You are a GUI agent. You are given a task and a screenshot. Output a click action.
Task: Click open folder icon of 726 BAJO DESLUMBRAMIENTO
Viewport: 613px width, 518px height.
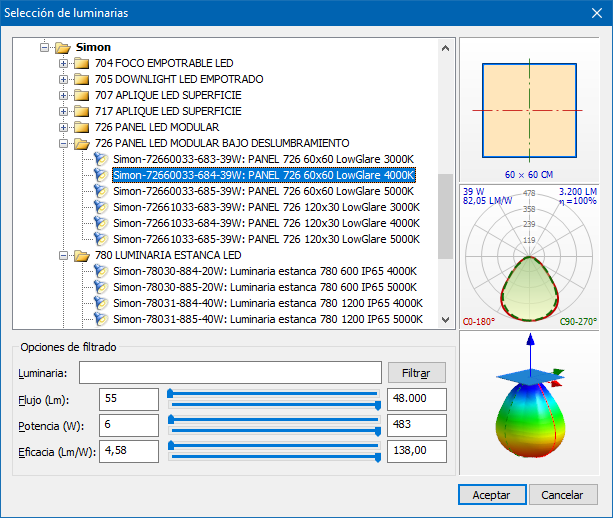click(x=82, y=143)
